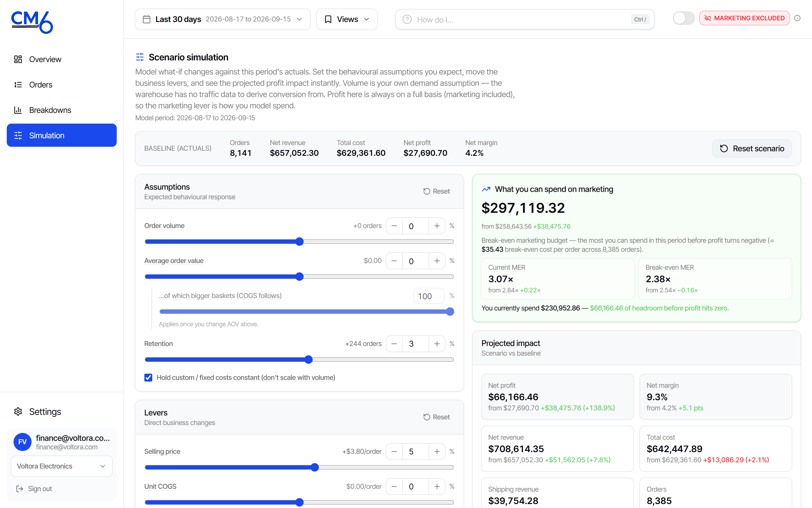
Task: Sign out of the account
Action: coord(34,489)
